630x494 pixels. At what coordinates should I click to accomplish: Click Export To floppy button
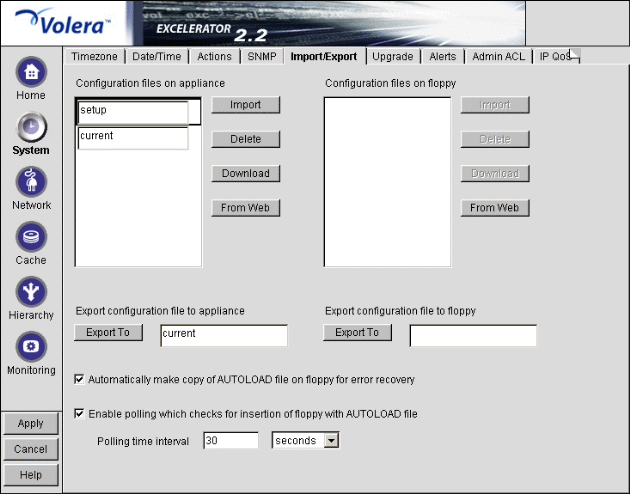click(357, 333)
